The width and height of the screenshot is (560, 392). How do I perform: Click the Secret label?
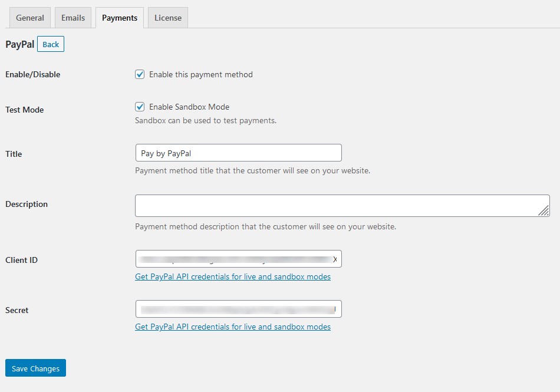click(17, 310)
